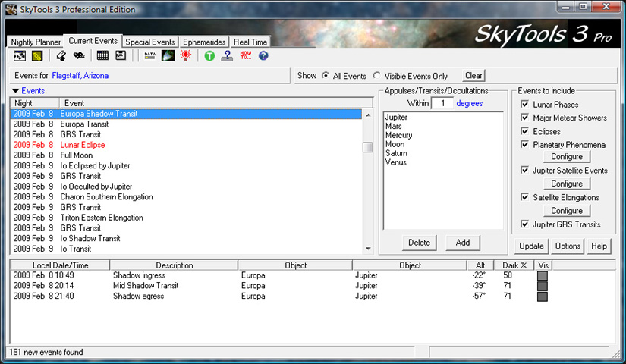626x364 pixels.
Task: Toggle the Jupiter Satellite Events checkbox
Action: pos(525,170)
